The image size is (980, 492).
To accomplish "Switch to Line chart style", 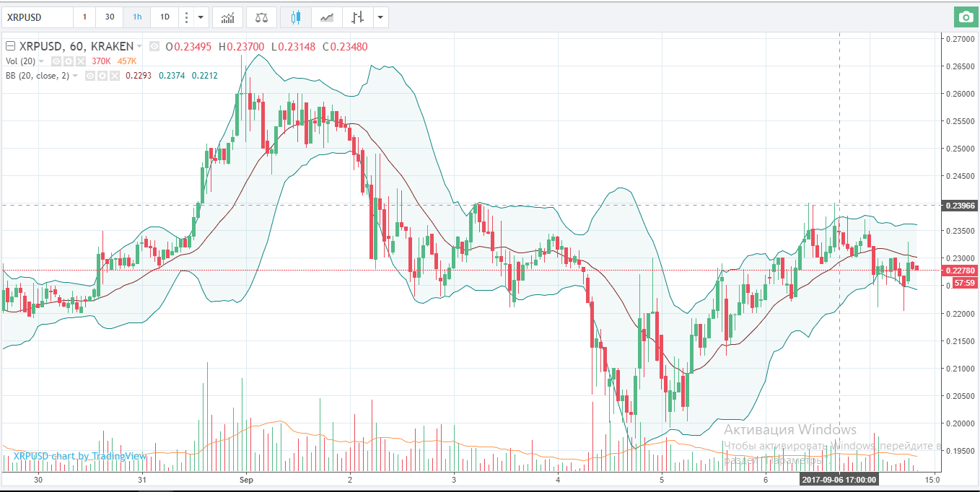I will point(327,17).
